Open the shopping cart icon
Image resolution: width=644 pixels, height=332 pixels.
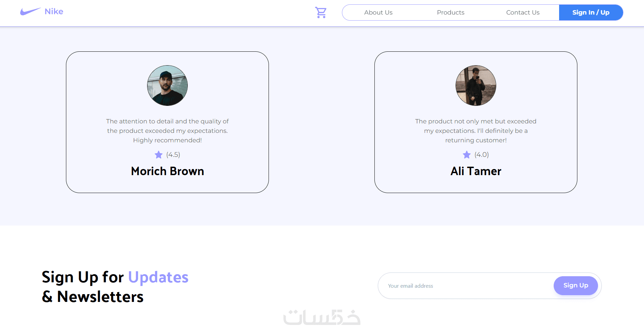pos(321,13)
